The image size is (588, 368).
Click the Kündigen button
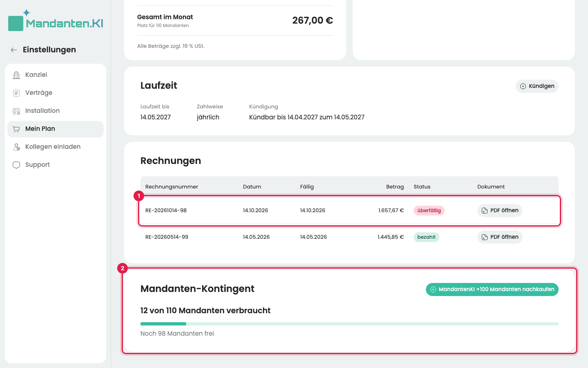(x=537, y=86)
